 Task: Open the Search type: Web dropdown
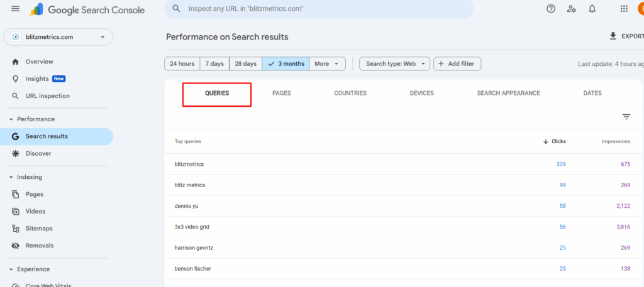[395, 63]
